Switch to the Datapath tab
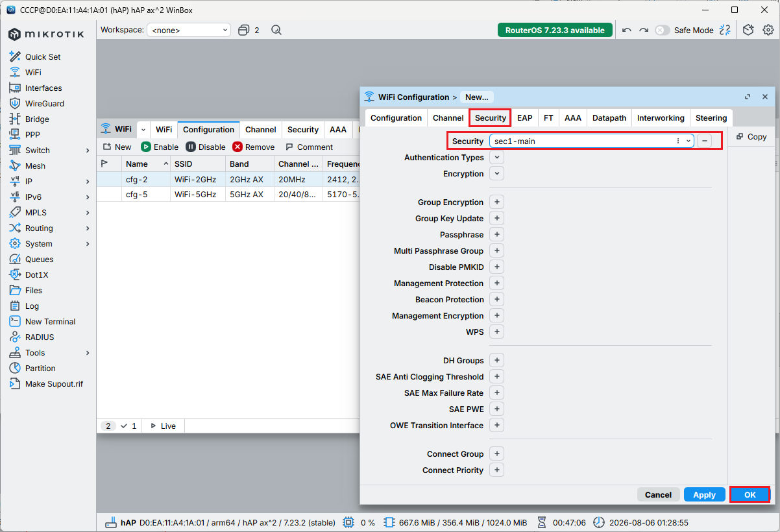The height and width of the screenshot is (532, 780). click(609, 118)
